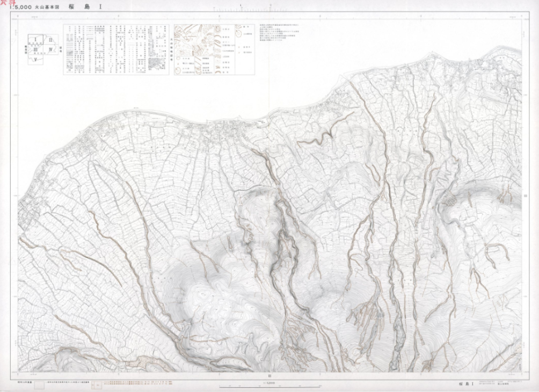Click section I in the index diagram

click(35, 39)
